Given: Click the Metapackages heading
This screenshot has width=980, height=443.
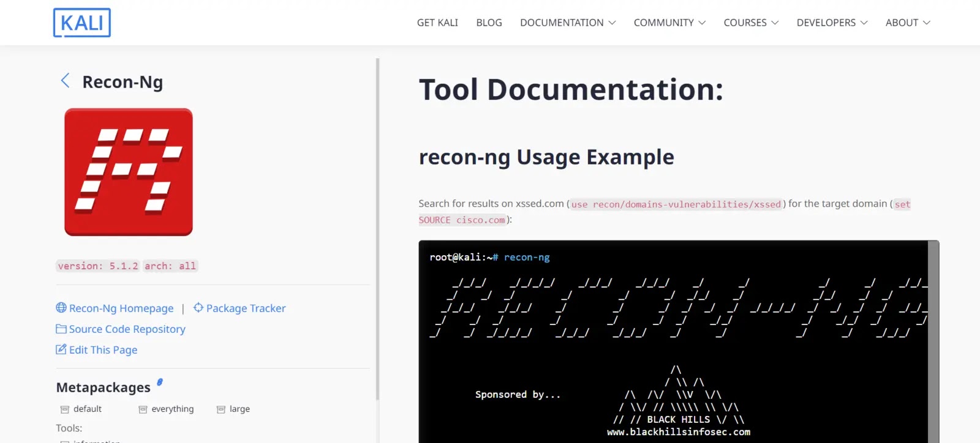Looking at the screenshot, I should coord(103,387).
